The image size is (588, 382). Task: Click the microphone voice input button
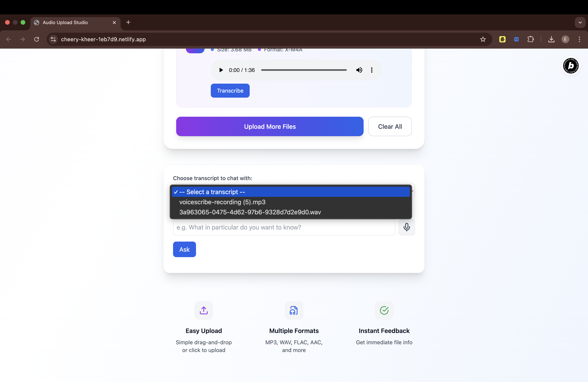click(406, 227)
